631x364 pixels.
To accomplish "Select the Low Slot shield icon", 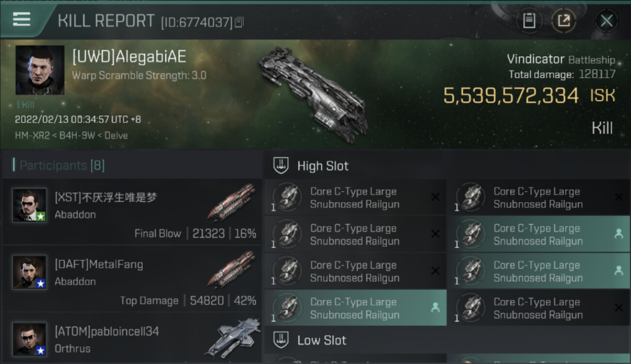I will [281, 340].
